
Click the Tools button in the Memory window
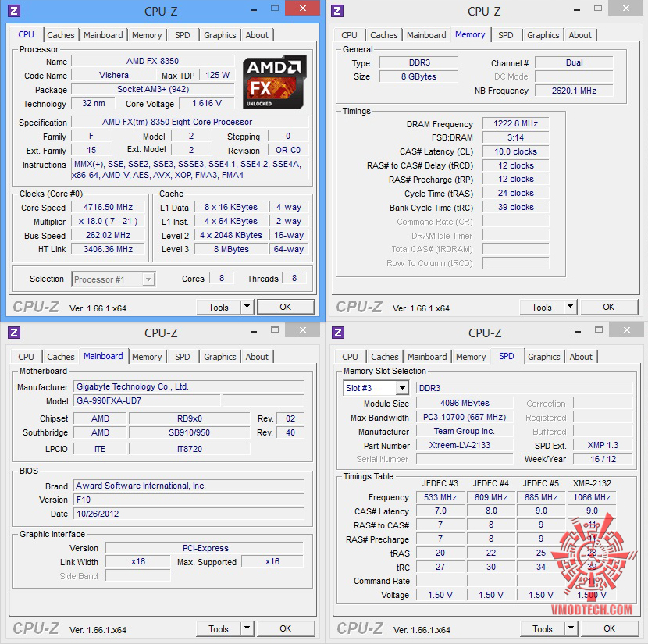click(541, 307)
